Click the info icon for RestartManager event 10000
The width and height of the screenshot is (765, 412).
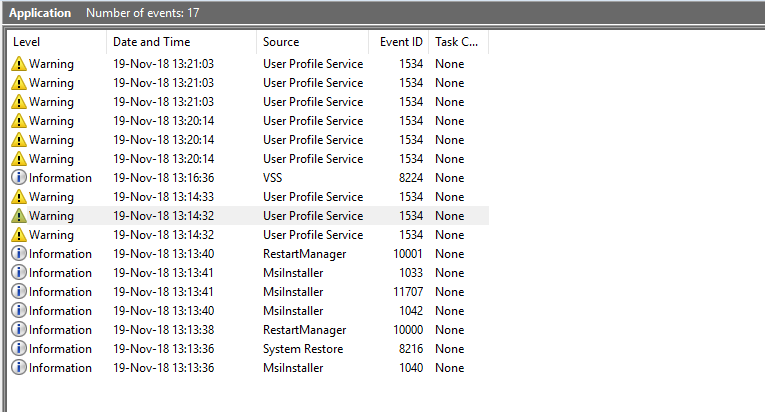19,330
